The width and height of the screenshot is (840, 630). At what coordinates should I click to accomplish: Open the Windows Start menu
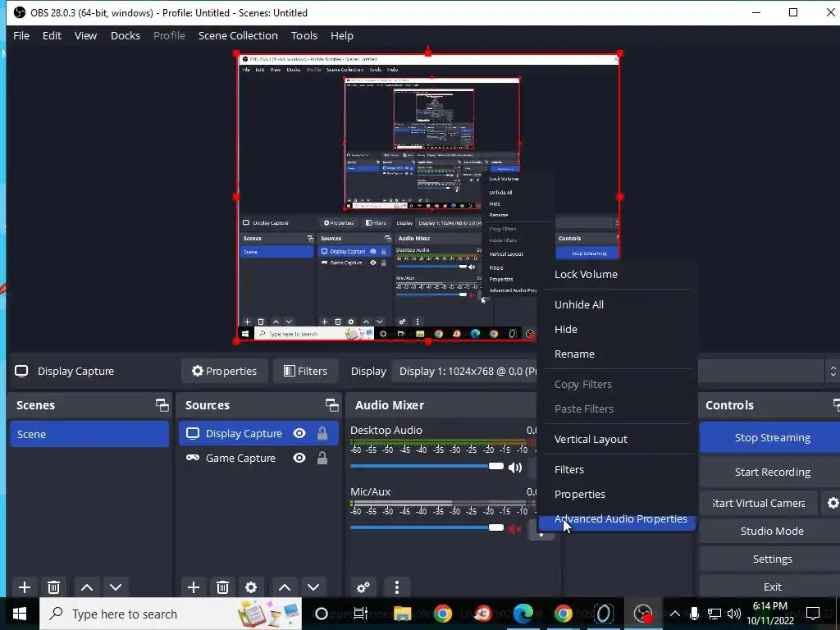20,614
